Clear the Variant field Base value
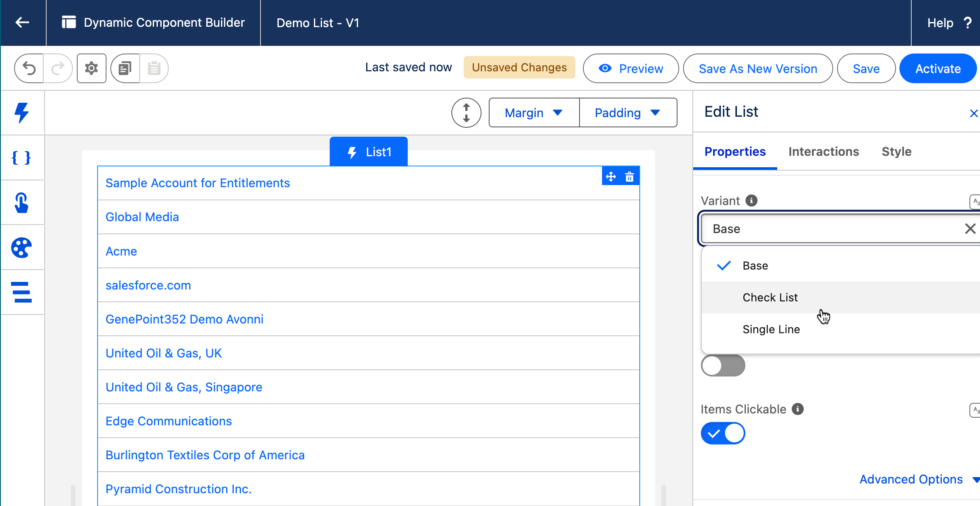Viewport: 980px width, 506px height. [x=970, y=229]
